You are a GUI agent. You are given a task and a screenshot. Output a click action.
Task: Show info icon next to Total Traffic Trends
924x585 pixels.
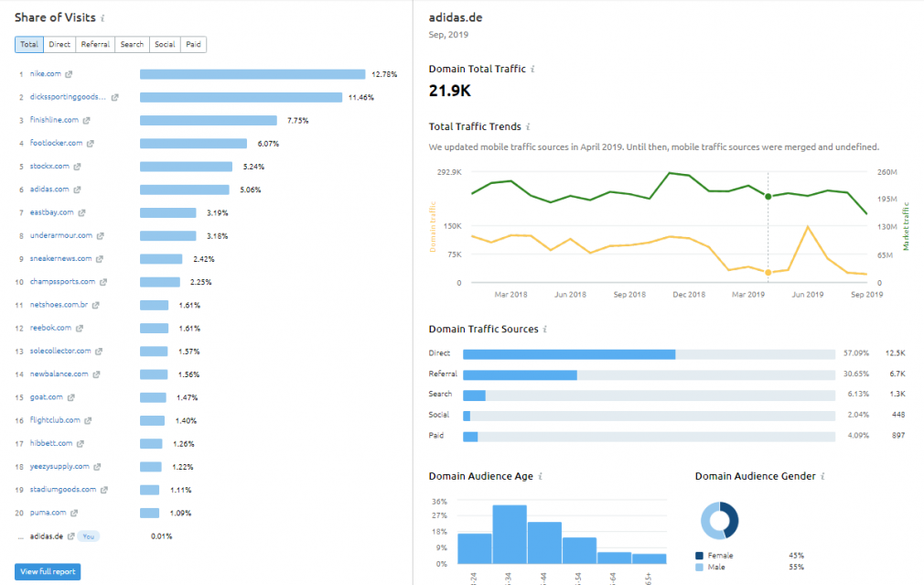tap(528, 126)
